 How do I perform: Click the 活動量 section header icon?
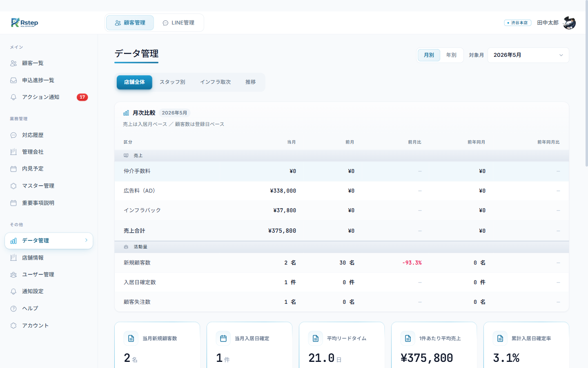tap(126, 247)
